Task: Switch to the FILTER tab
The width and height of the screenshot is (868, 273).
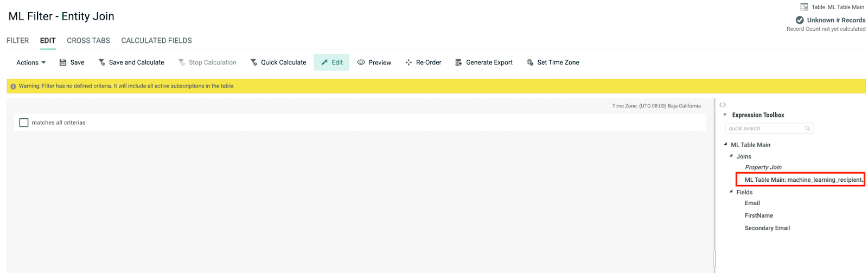Action: [18, 41]
